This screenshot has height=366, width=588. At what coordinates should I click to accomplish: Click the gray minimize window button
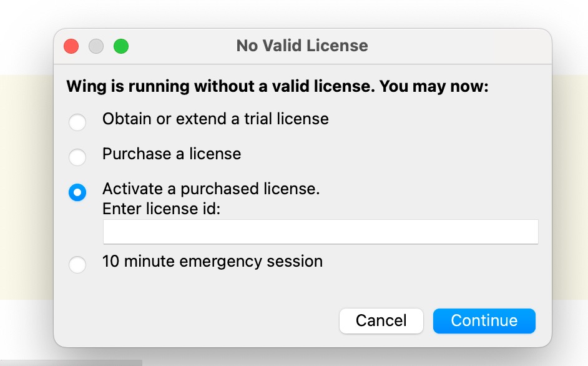click(x=96, y=46)
